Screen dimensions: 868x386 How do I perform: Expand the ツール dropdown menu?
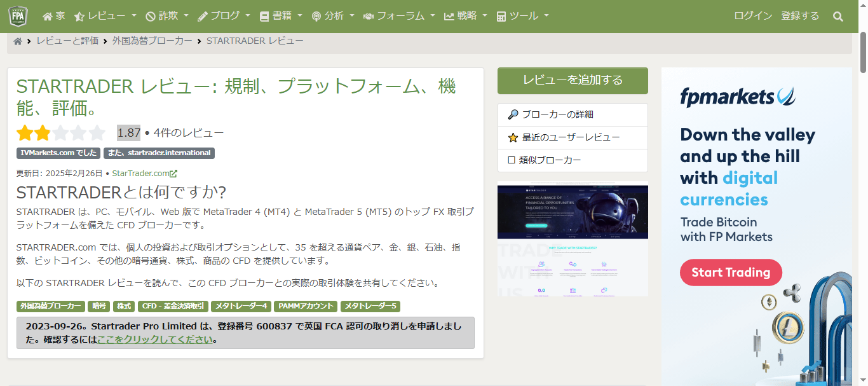click(x=522, y=16)
